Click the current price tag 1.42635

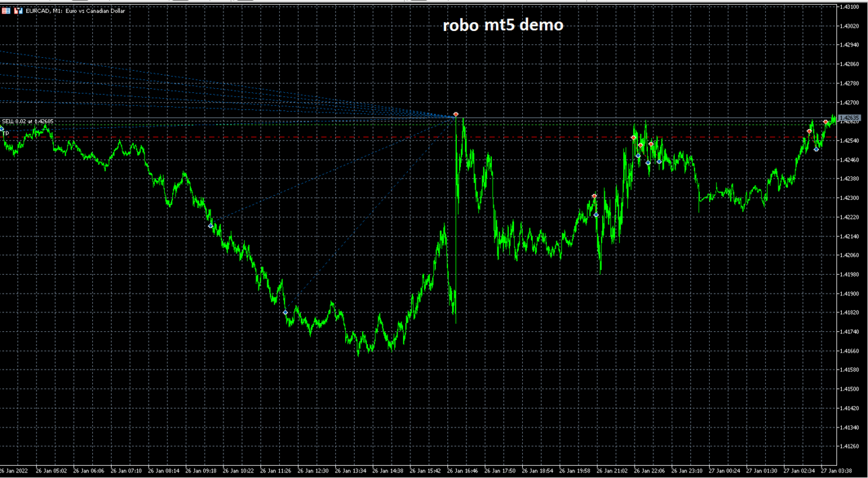tap(850, 118)
